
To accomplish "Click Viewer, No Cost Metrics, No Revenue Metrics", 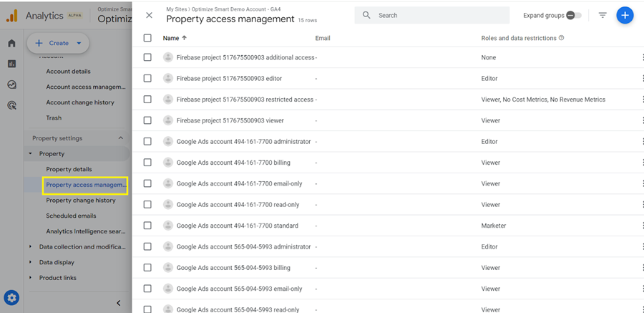I will 543,100.
